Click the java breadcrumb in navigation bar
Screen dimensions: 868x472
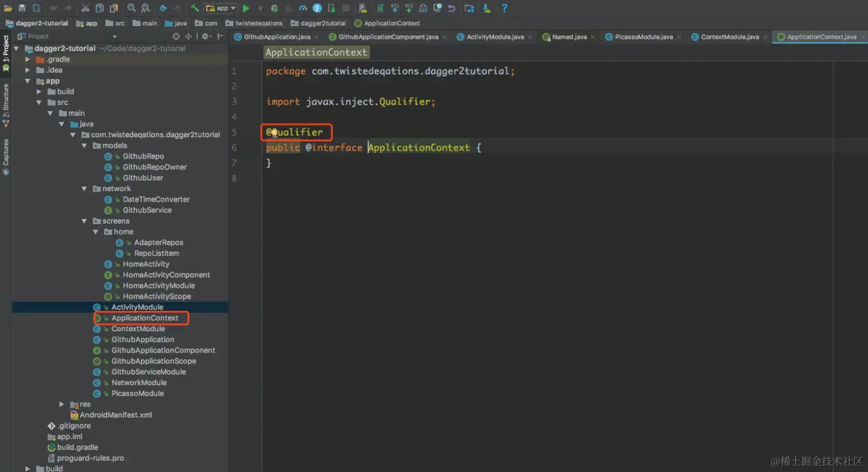(x=176, y=23)
